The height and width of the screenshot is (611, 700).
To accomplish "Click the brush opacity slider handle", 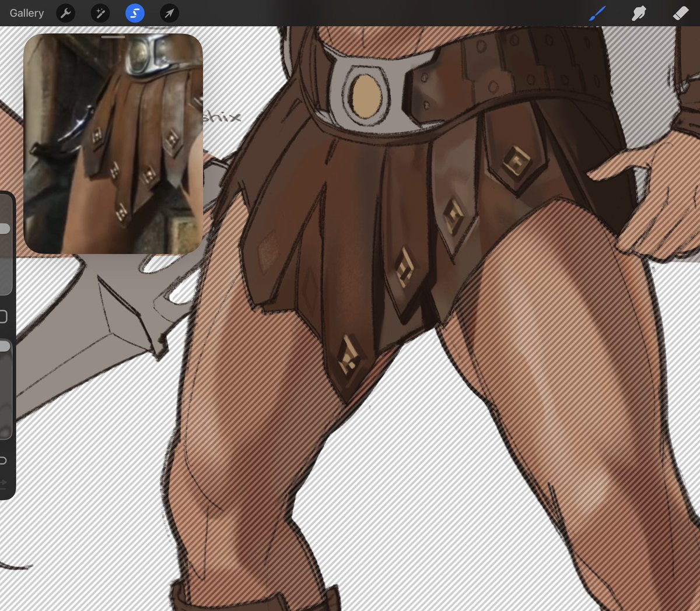I will pos(4,346).
